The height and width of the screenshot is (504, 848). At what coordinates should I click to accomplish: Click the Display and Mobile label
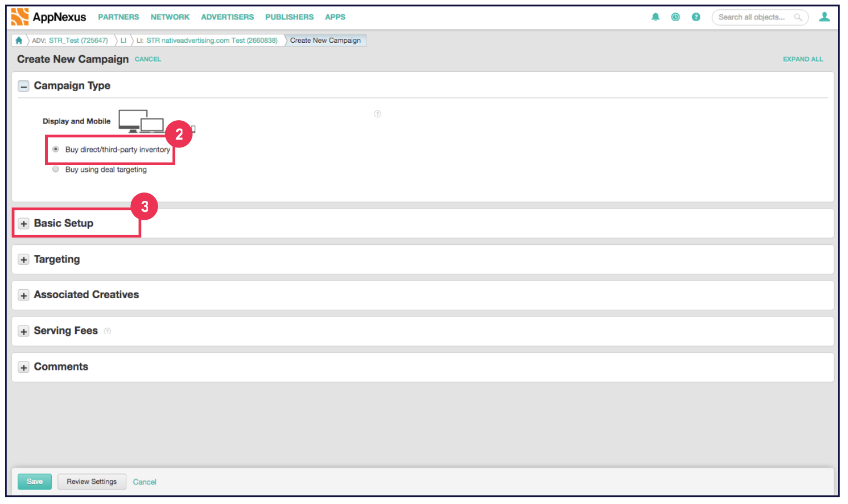click(77, 121)
